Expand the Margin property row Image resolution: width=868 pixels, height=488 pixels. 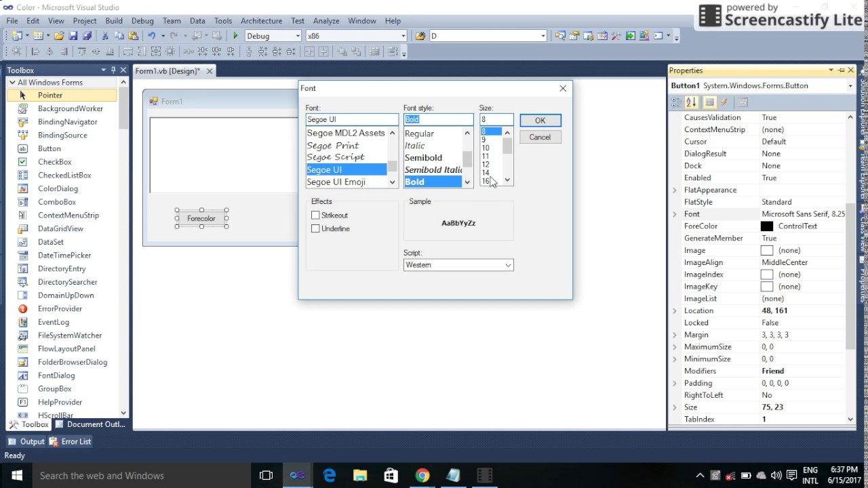(x=674, y=335)
